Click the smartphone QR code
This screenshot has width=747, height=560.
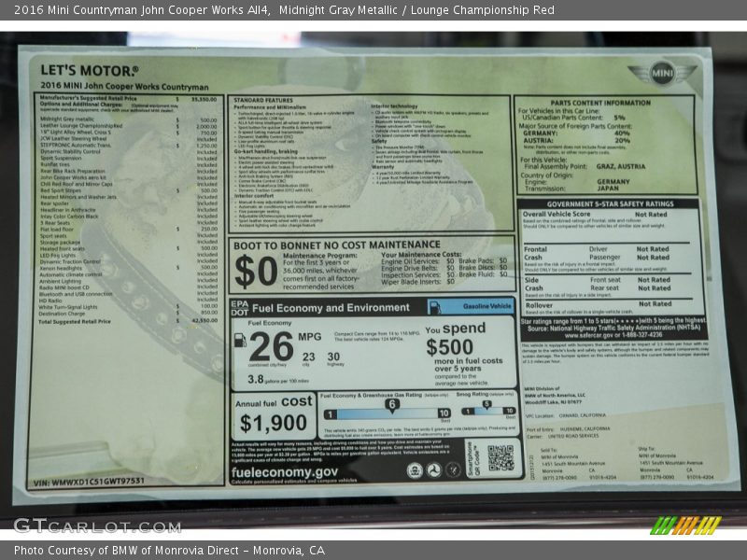click(500, 458)
